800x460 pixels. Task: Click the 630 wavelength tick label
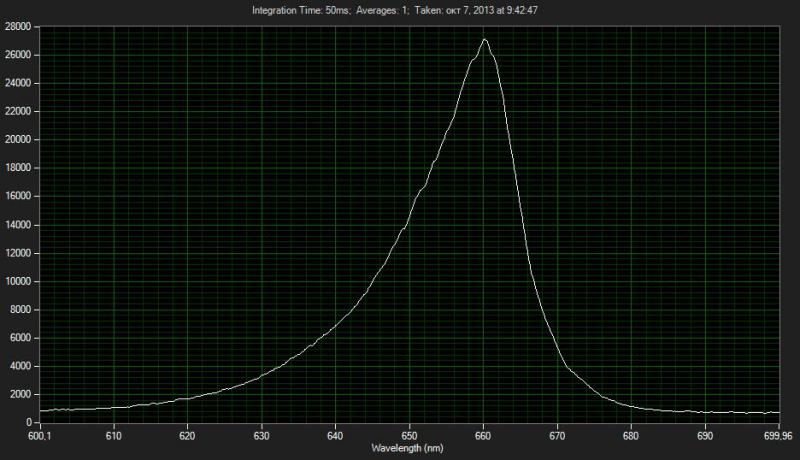[x=261, y=436]
